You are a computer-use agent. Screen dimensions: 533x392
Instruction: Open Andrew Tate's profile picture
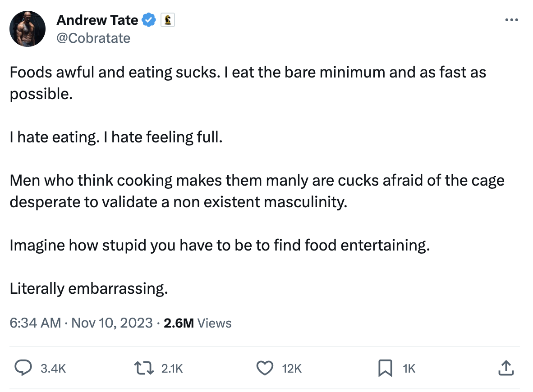click(x=28, y=29)
